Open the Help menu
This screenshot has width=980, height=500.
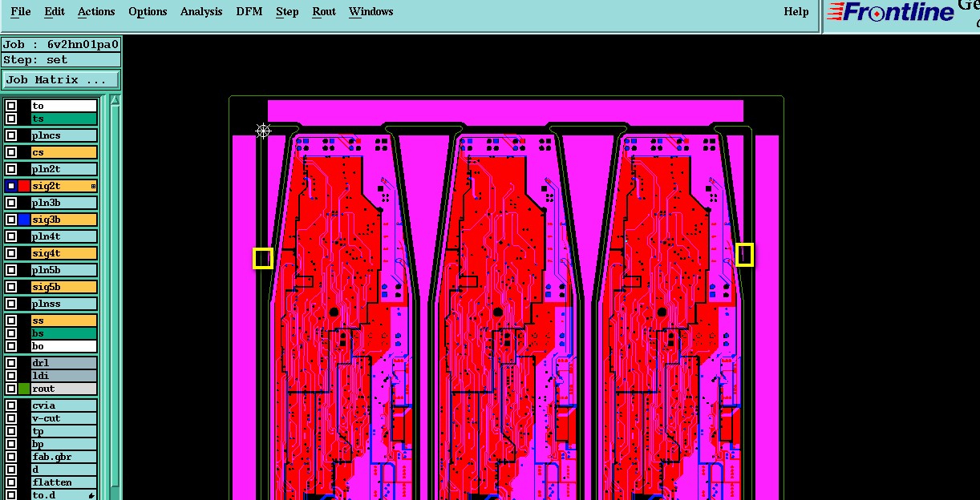pos(796,11)
